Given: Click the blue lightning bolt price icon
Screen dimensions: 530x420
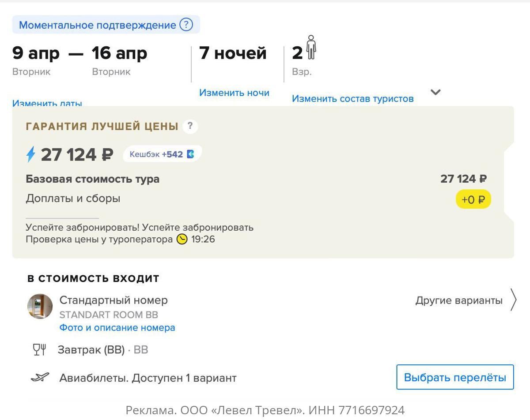Looking at the screenshot, I should coord(30,154).
